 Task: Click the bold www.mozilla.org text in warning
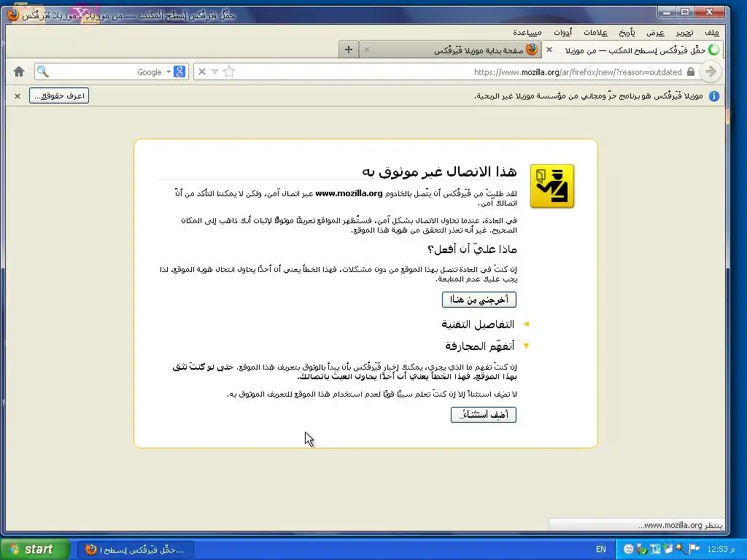coord(349,193)
